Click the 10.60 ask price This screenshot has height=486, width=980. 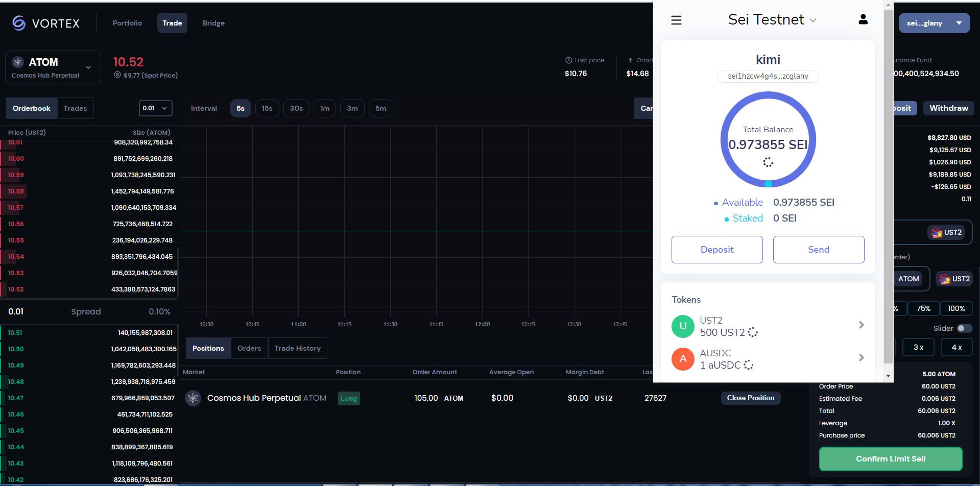16,159
